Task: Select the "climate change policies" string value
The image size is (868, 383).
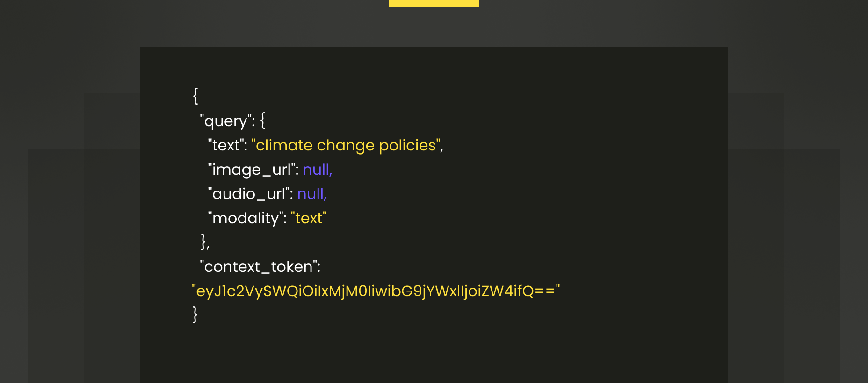Action: (x=346, y=145)
